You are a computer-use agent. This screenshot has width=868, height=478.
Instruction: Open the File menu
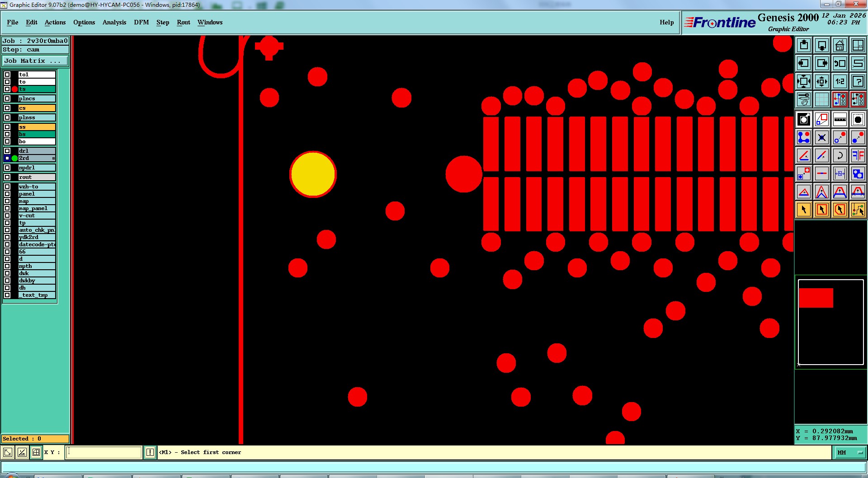(x=13, y=22)
